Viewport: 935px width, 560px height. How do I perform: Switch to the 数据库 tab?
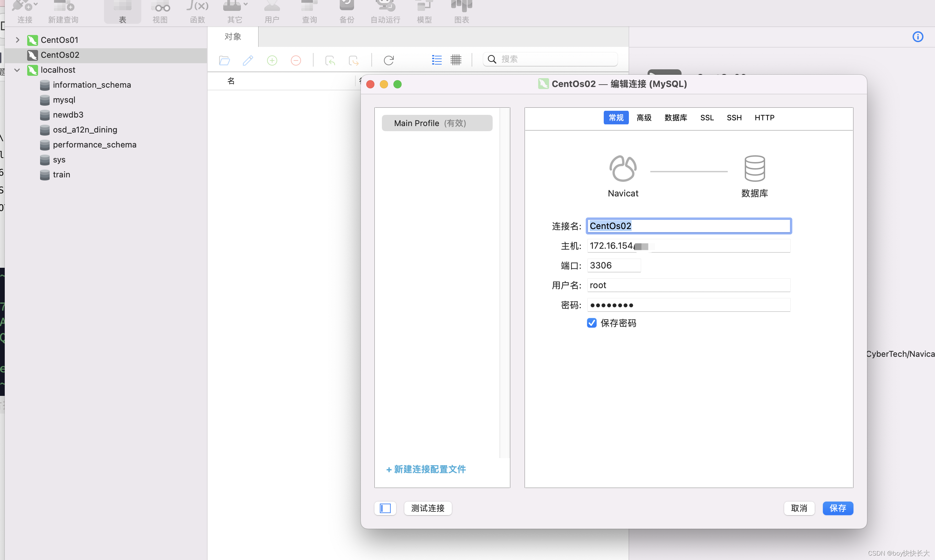[676, 117]
